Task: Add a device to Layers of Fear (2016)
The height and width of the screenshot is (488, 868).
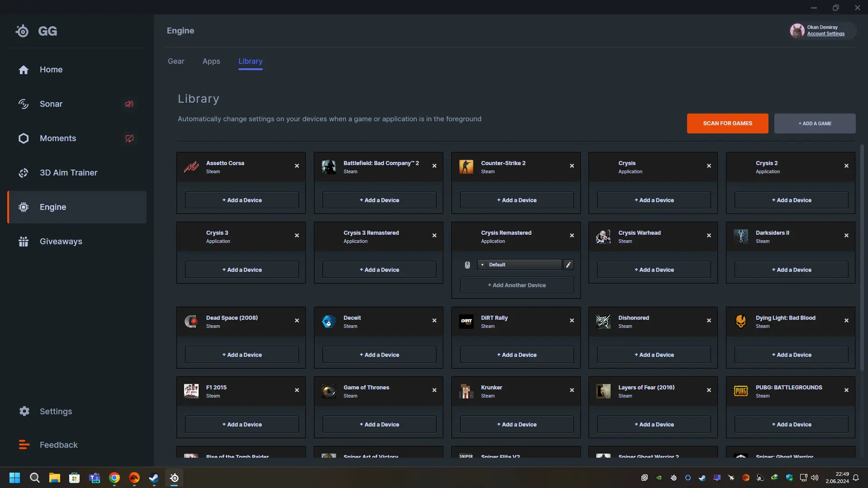Action: click(654, 424)
